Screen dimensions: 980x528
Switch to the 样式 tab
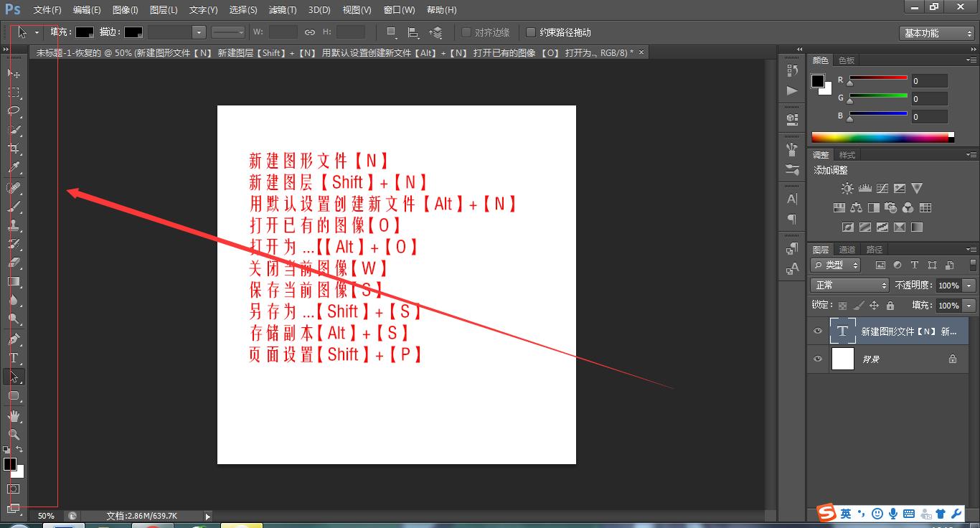[x=847, y=155]
